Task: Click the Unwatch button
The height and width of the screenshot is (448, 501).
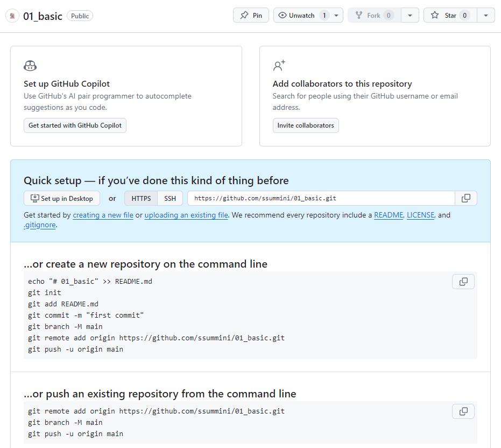Action: tap(308, 16)
